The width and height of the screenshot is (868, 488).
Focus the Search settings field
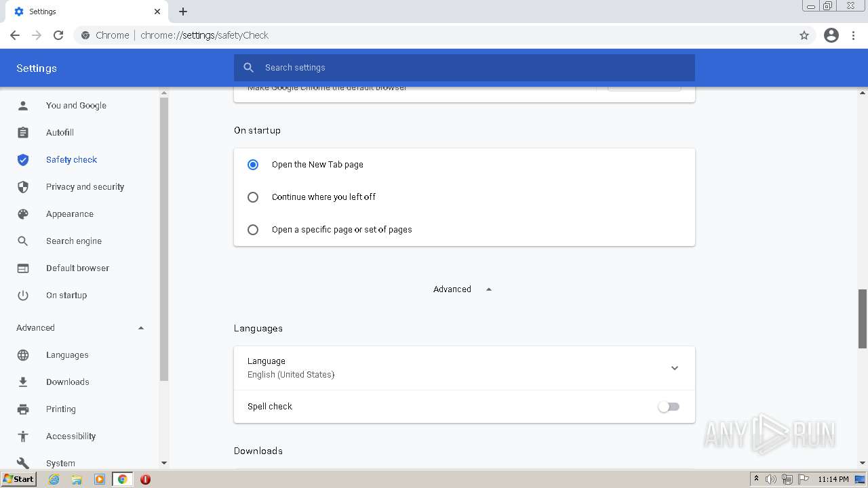point(465,68)
